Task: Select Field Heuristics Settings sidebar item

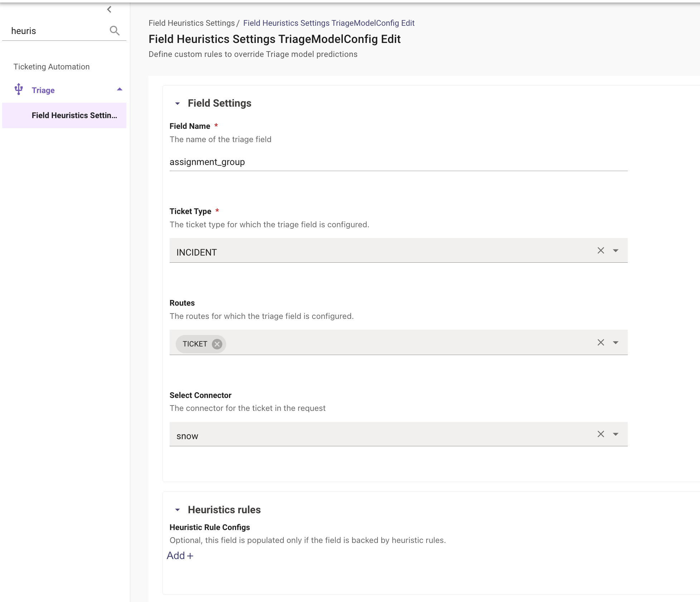Action: pyautogui.click(x=74, y=115)
